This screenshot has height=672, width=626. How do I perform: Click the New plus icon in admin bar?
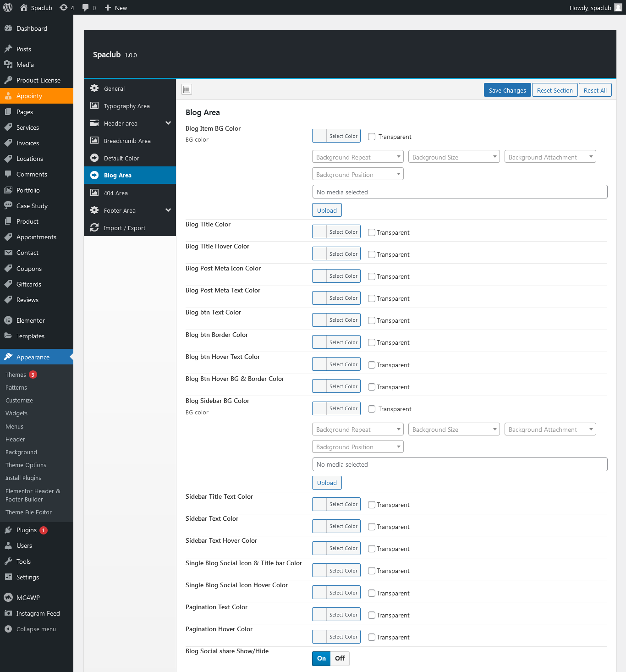pos(108,7)
